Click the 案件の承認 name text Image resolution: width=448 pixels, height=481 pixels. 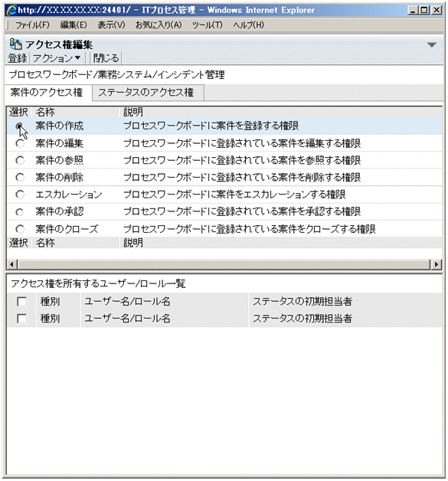click(59, 211)
